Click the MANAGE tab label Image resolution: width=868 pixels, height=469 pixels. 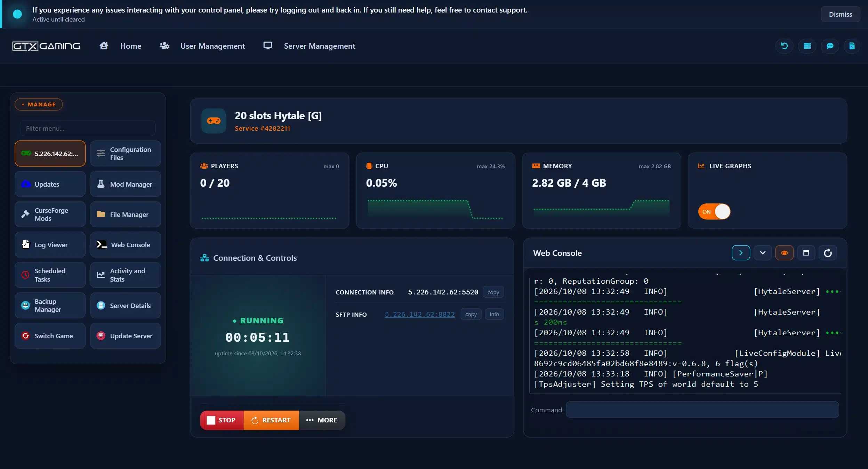pos(39,104)
